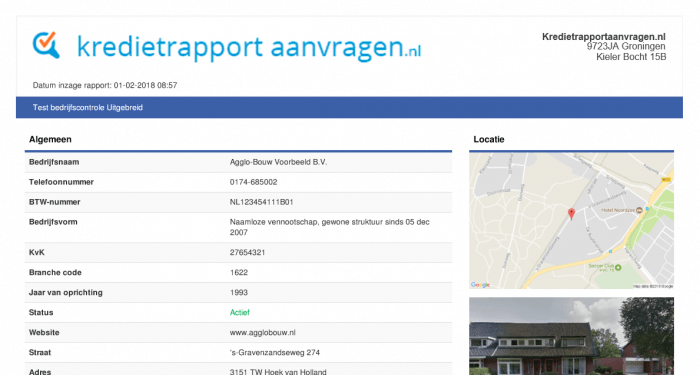Screen dimensions: 700x375
Task: Click Soccer Club marker on the map
Action: (618, 267)
